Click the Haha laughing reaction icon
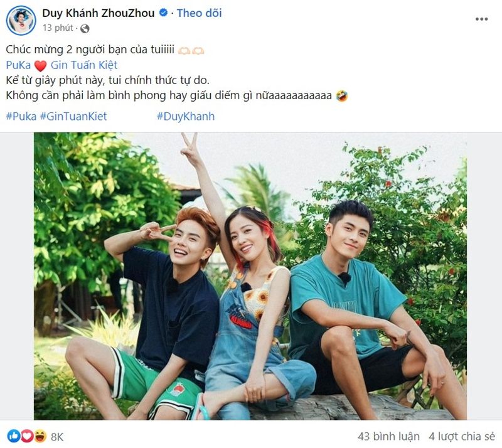This screenshot has height=448, width=502. (40, 436)
